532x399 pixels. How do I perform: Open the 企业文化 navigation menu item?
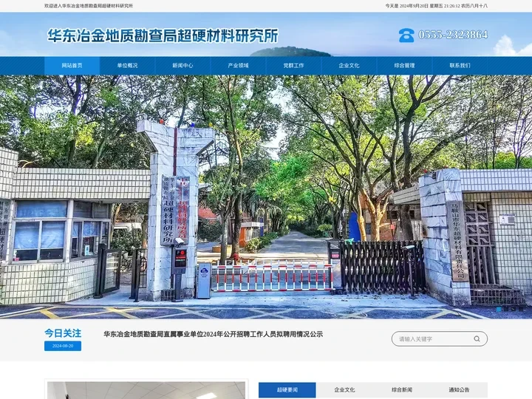(349, 66)
